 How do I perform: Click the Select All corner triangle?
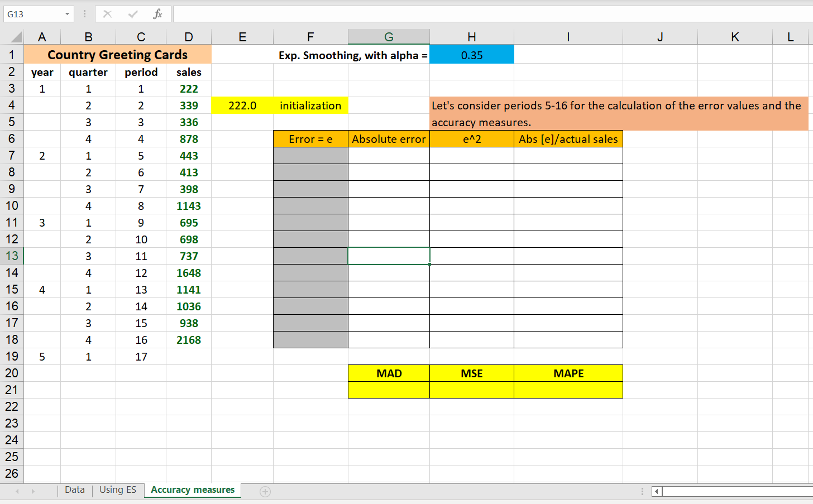tap(16, 37)
